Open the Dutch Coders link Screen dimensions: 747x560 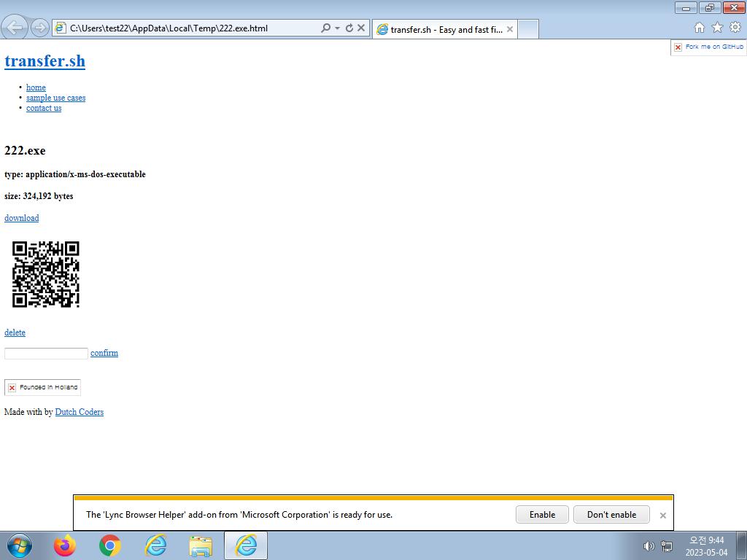[79, 413]
